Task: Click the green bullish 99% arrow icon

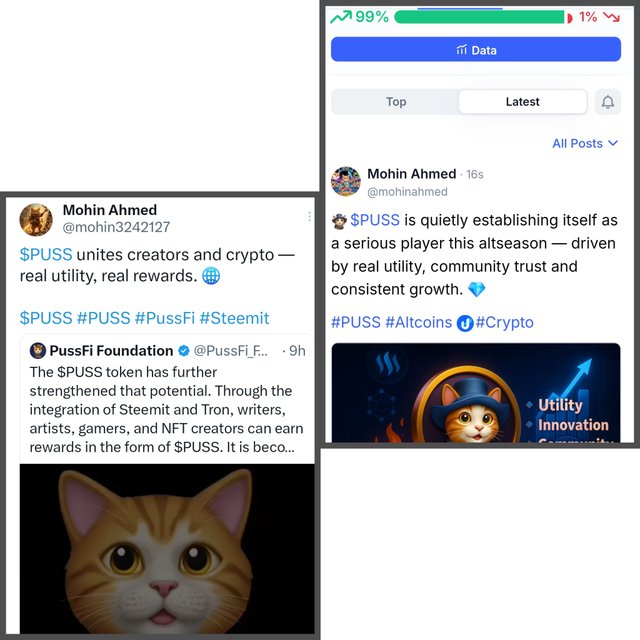Action: pyautogui.click(x=341, y=17)
